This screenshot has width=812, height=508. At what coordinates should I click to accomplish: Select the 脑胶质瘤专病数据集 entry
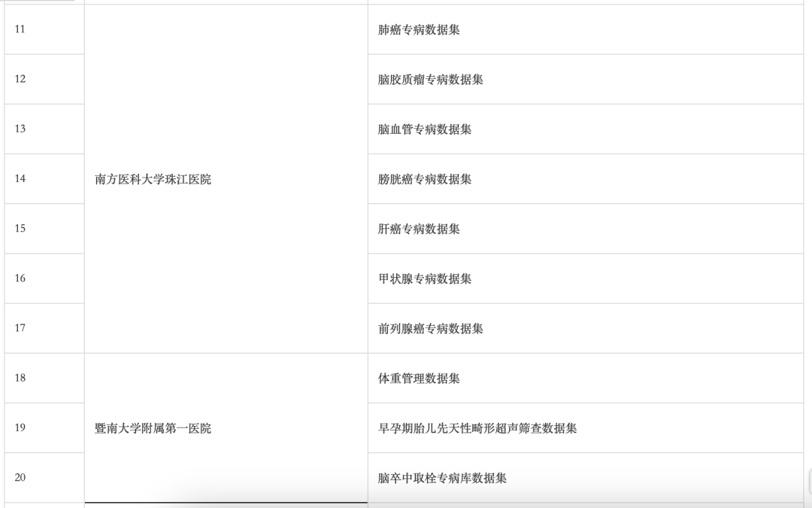click(430, 80)
